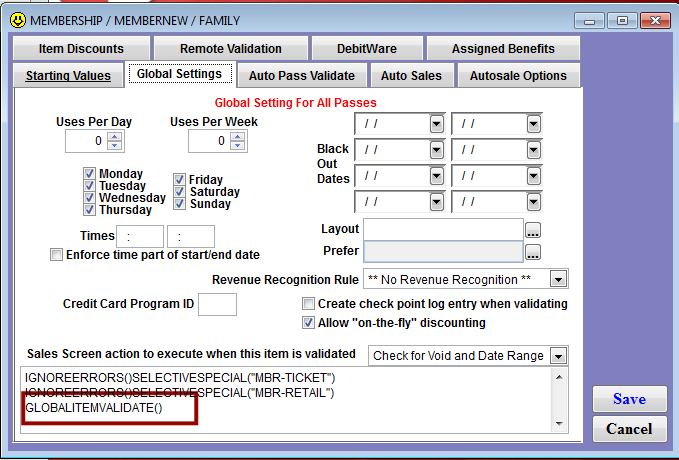Switch to Assigned Benefits tab

point(503,49)
